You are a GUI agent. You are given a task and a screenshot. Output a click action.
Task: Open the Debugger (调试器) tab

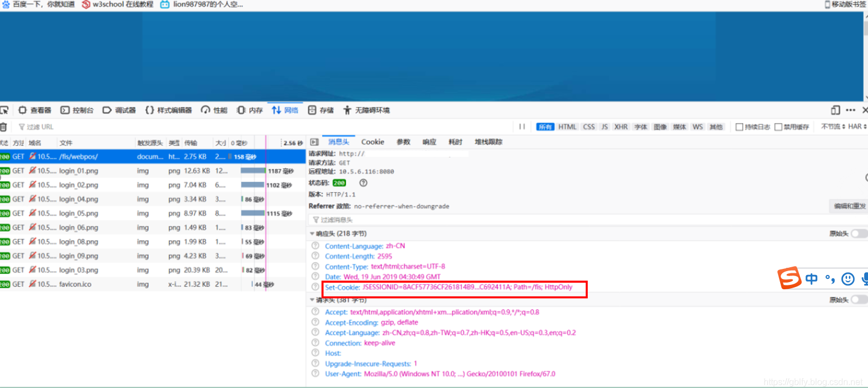[119, 110]
